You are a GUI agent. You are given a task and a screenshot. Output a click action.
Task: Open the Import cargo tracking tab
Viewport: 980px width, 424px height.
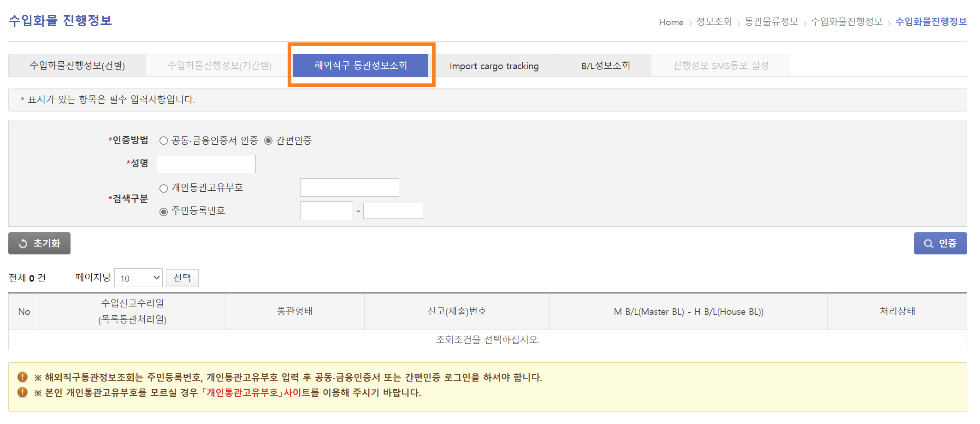tap(494, 66)
